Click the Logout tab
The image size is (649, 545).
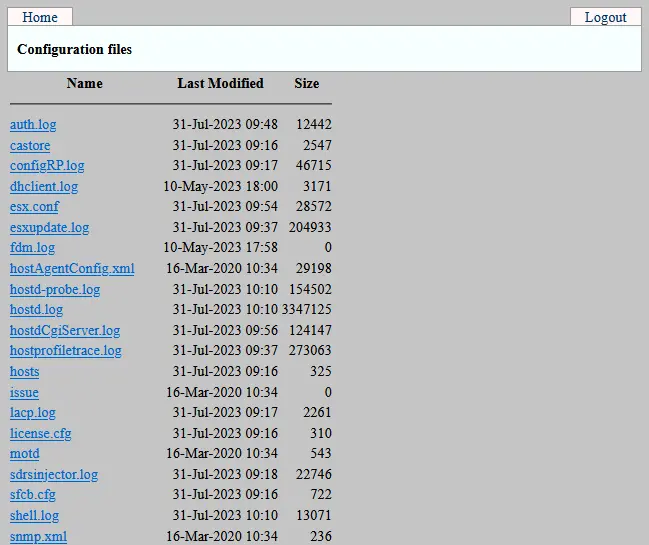(x=606, y=17)
